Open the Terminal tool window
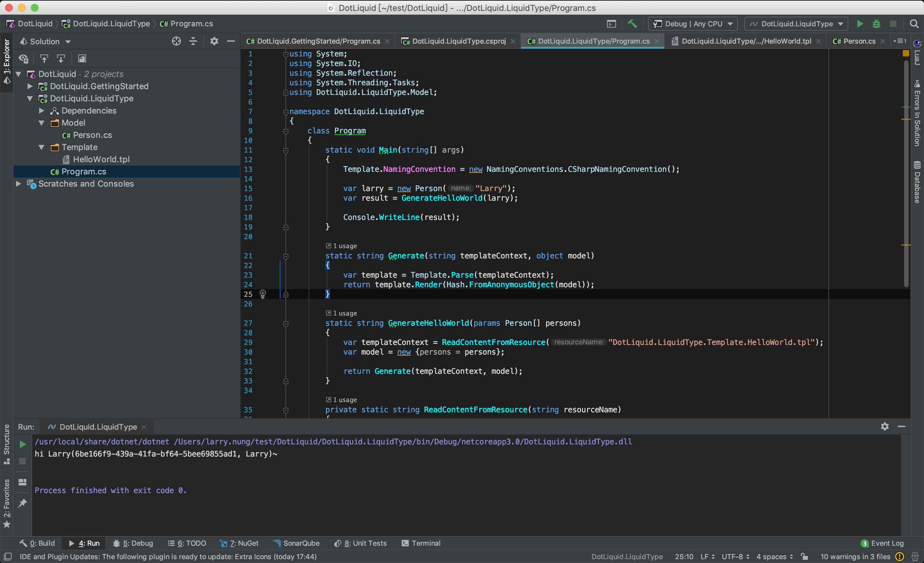The image size is (924, 563). (421, 543)
